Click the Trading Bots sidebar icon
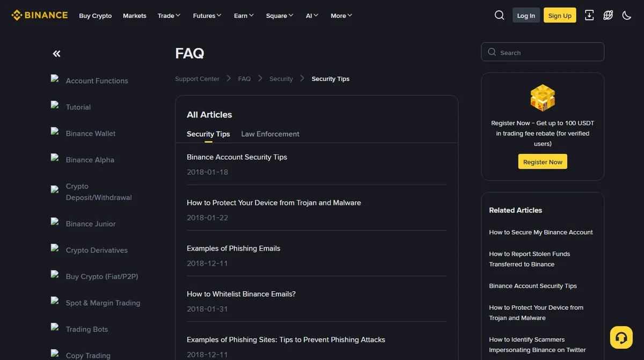This screenshot has width=644, height=360. [55, 326]
